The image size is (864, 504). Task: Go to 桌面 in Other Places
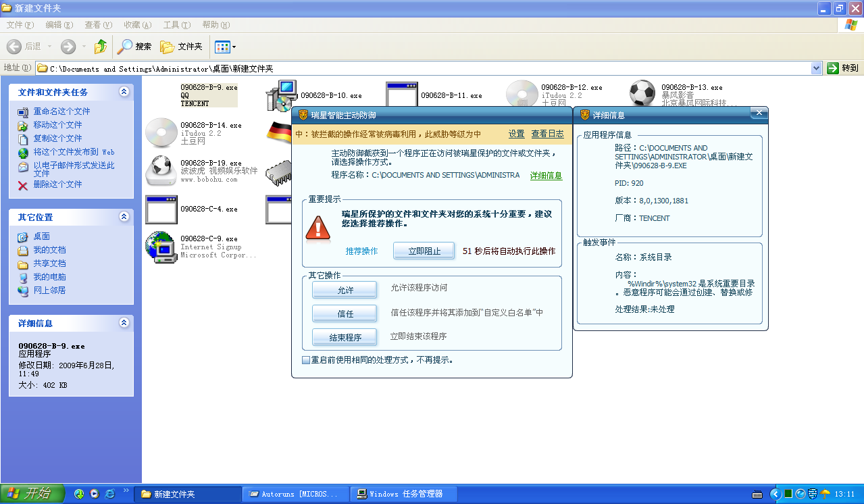click(x=41, y=236)
